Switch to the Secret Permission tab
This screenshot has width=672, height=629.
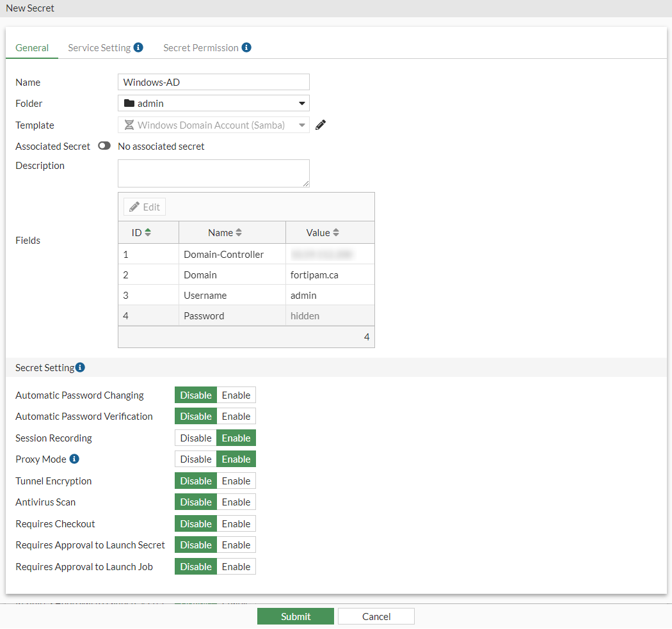[202, 47]
